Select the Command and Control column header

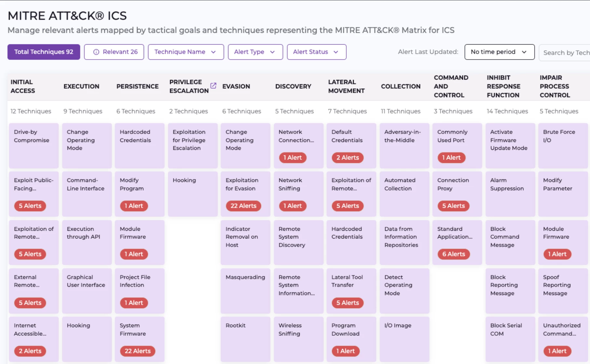[451, 86]
